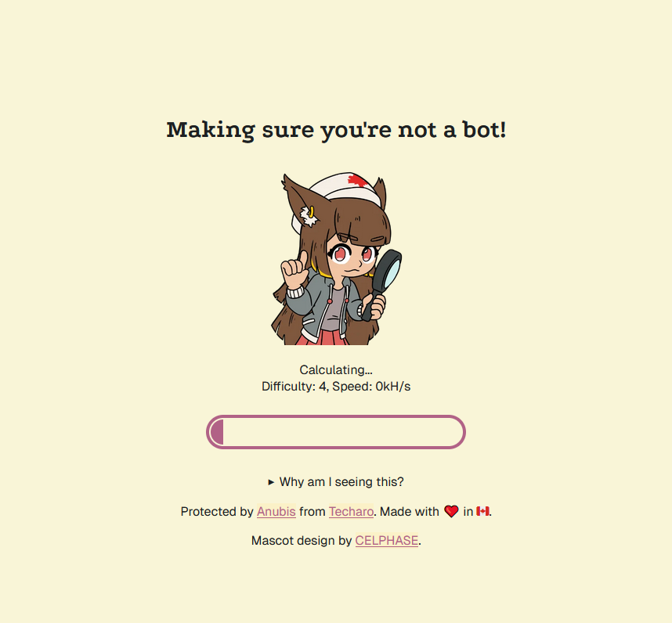Click the empty middle of the progress bar

pyautogui.click(x=343, y=431)
